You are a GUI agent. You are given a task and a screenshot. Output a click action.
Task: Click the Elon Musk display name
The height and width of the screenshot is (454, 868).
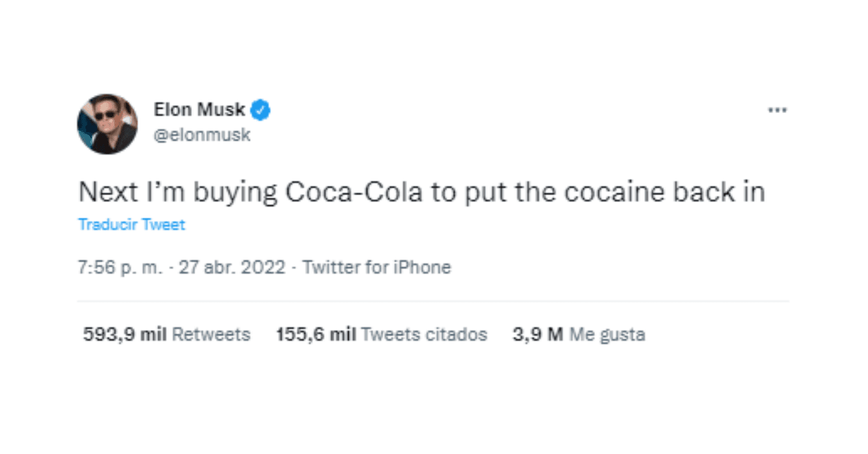click(199, 108)
